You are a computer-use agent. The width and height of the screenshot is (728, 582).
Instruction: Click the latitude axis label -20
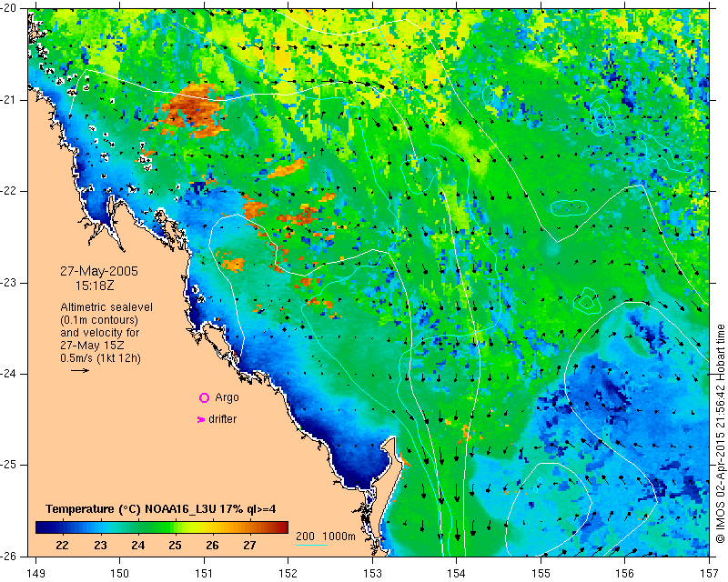click(x=9, y=9)
